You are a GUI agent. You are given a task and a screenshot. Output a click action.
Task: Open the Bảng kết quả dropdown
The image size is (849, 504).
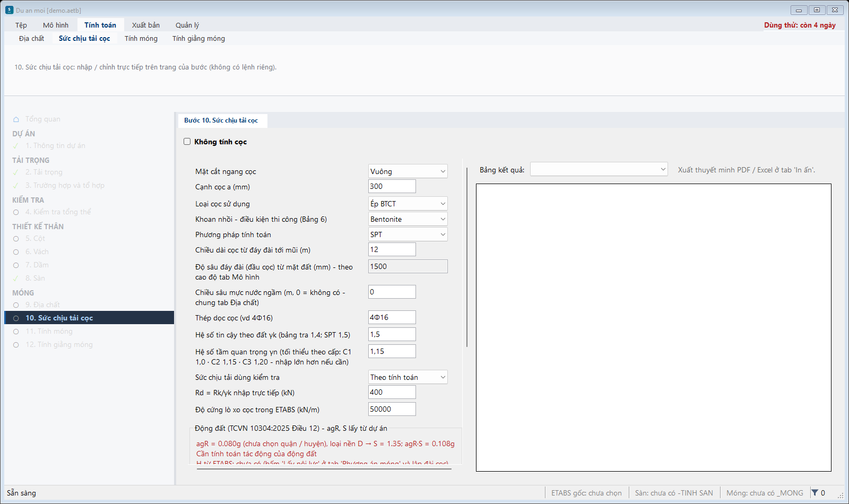click(x=599, y=169)
